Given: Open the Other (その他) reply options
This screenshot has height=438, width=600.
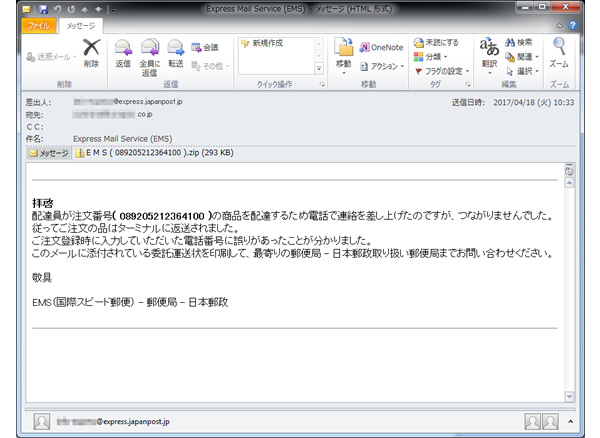Looking at the screenshot, I should (x=210, y=66).
